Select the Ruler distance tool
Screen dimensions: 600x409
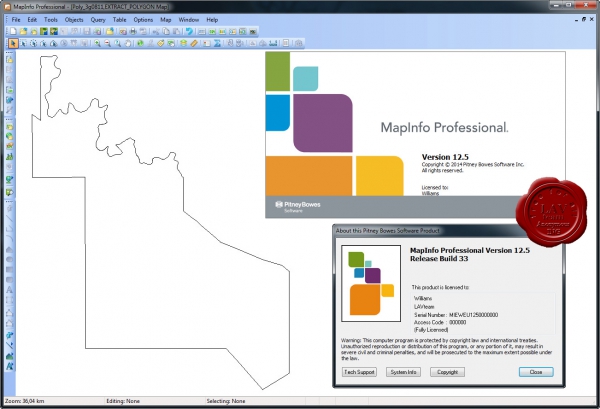point(194,43)
